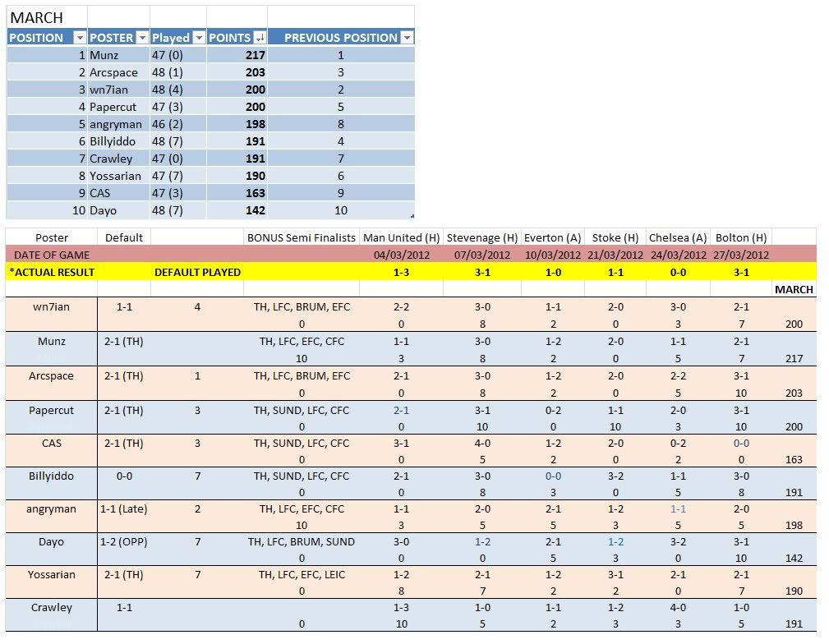Select the played value 46 (2)
Screen dimensions: 829x644
click(167, 124)
